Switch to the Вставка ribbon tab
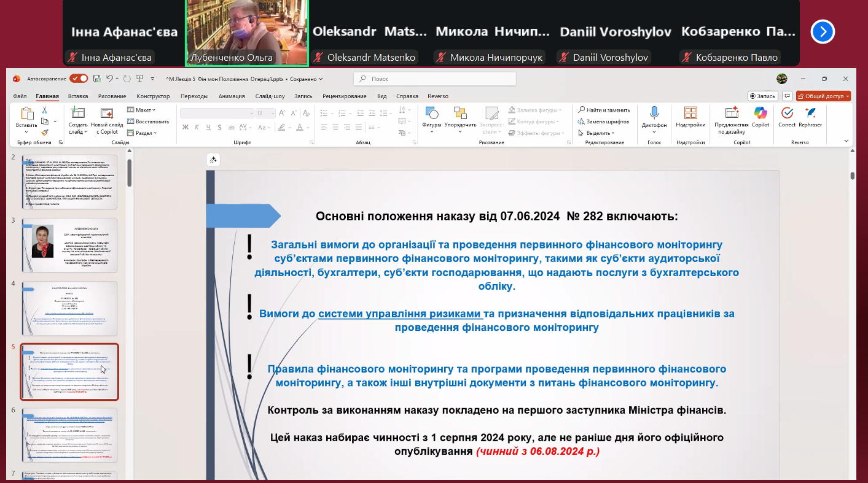 pos(78,96)
